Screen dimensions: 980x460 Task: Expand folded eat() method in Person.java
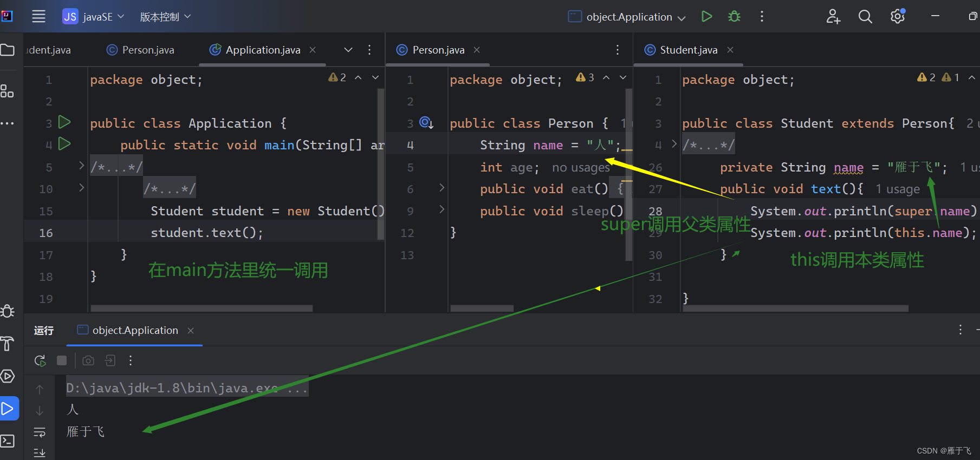[442, 187]
